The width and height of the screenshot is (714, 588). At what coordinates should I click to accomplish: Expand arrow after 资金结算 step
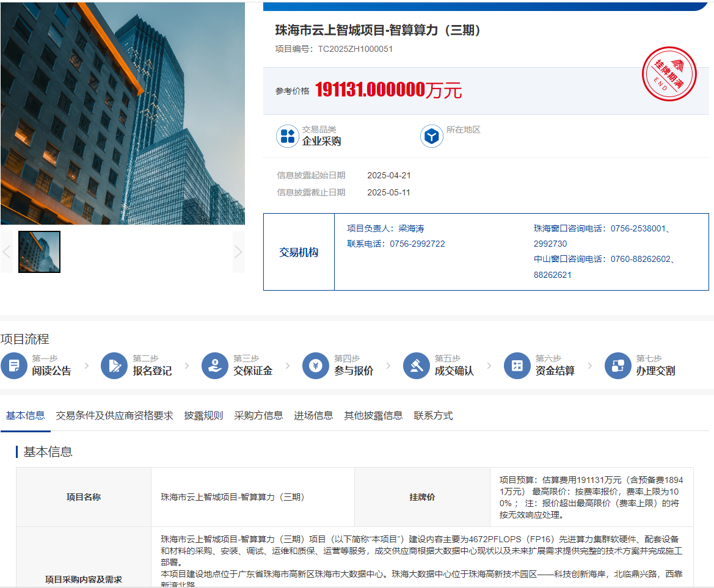pos(589,366)
